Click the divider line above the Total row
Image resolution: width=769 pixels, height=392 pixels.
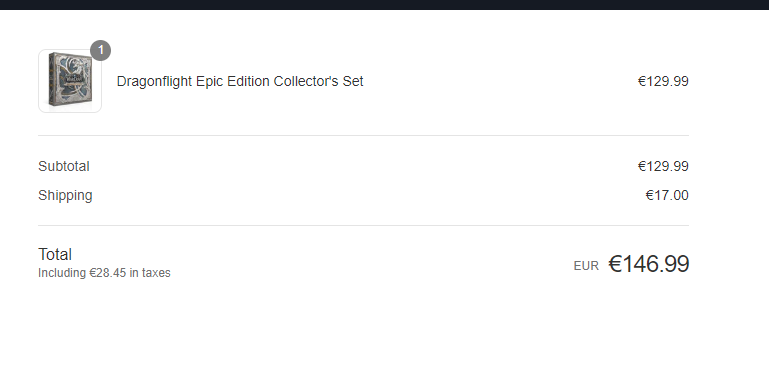pyautogui.click(x=363, y=226)
